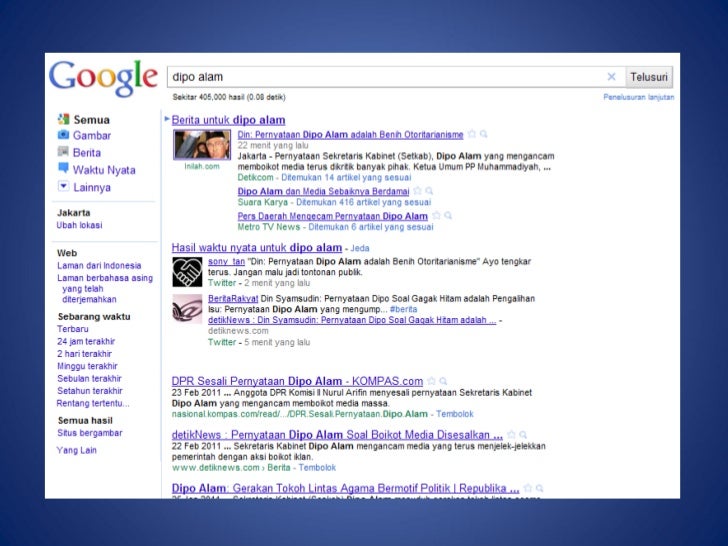
Task: Filter by Laman dari Indonesia
Action: 99,266
